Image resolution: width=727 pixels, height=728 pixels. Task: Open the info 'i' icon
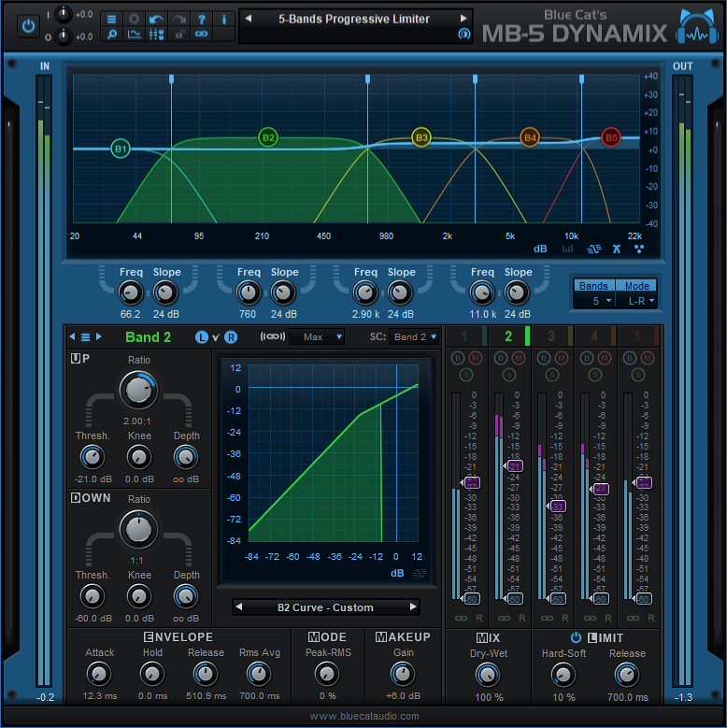[223, 19]
